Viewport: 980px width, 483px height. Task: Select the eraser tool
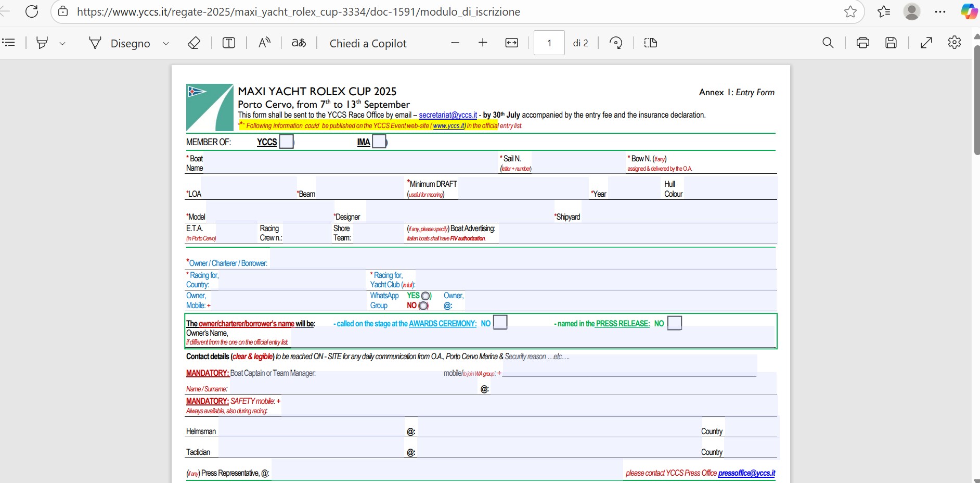(x=194, y=43)
